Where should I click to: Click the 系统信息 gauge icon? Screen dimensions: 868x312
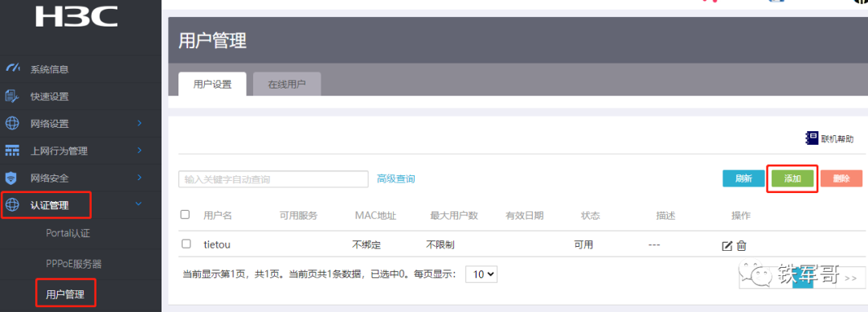coord(12,68)
